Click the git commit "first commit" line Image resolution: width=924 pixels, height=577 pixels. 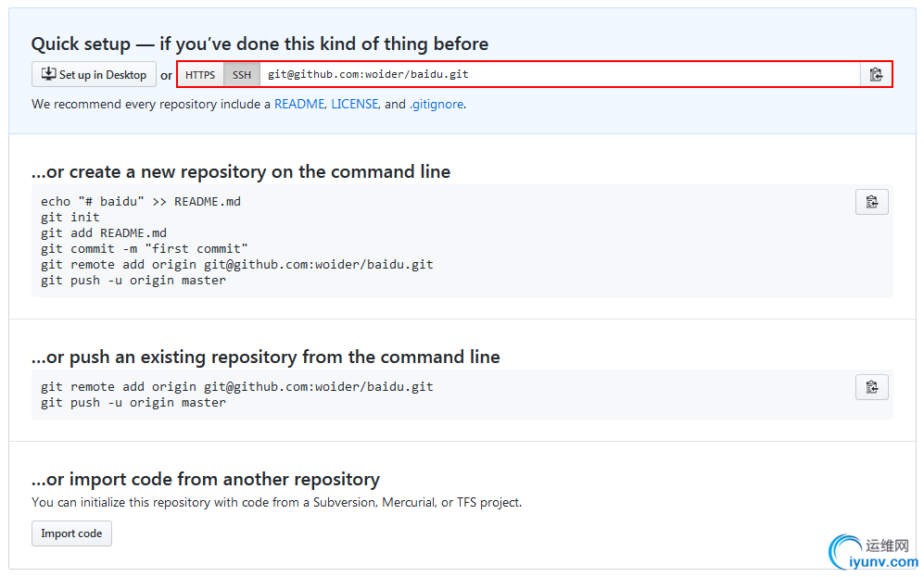click(x=145, y=248)
